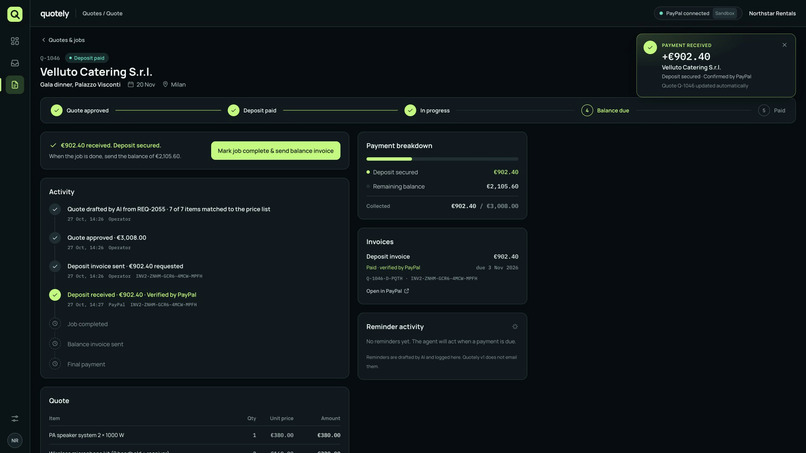The height and width of the screenshot is (453, 806).
Task: Click Mark job complete & send balance invoice
Action: 276,151
